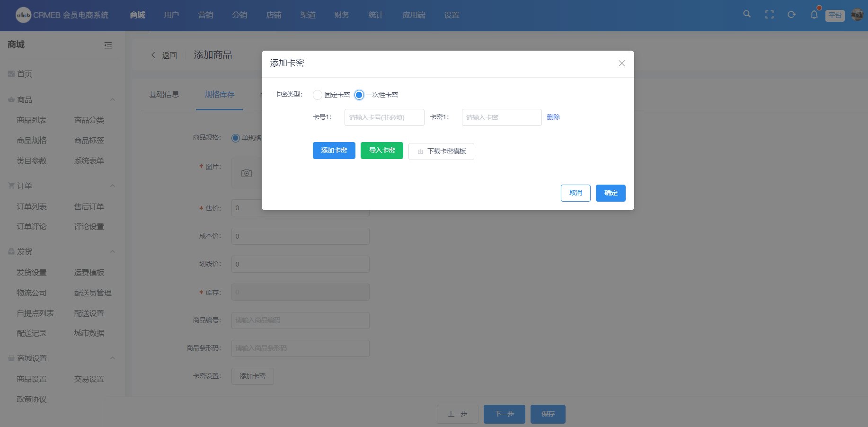
Task: Open 交易设置 in sidebar
Action: [x=89, y=379]
